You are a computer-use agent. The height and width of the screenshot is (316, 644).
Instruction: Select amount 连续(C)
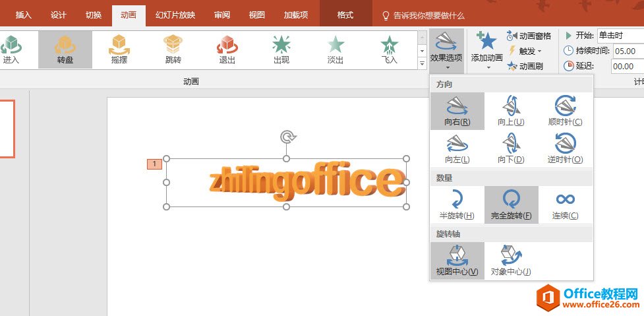[x=566, y=205]
